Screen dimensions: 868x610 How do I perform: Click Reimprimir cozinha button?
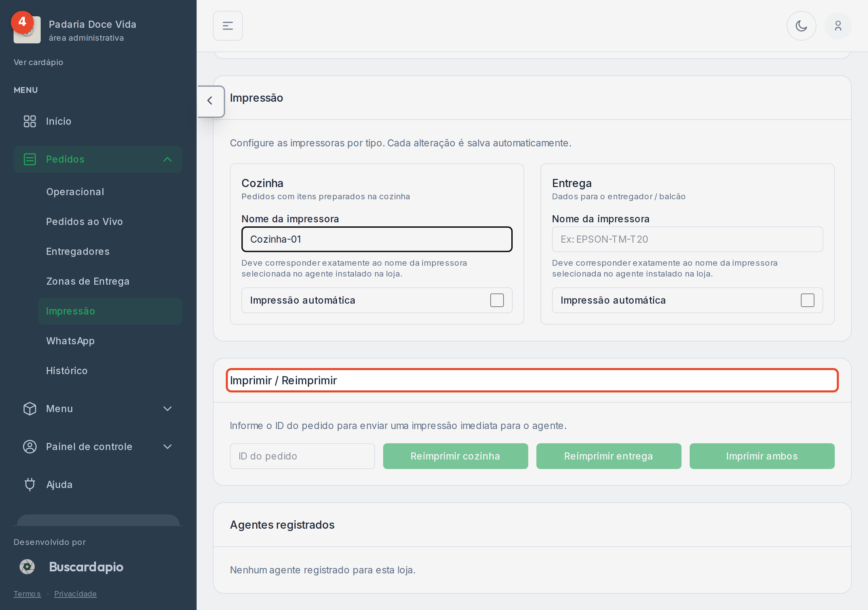tap(455, 456)
